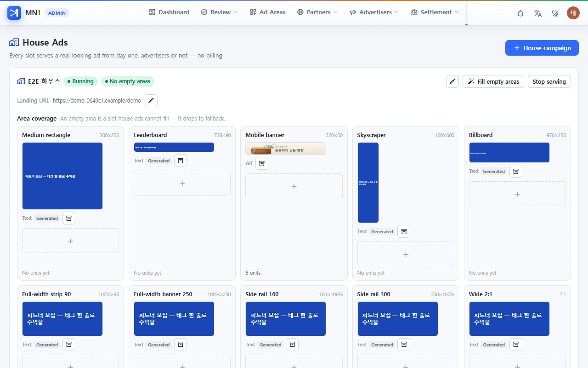Open the language translation icon
Image resolution: width=588 pixels, height=368 pixels.
538,13
